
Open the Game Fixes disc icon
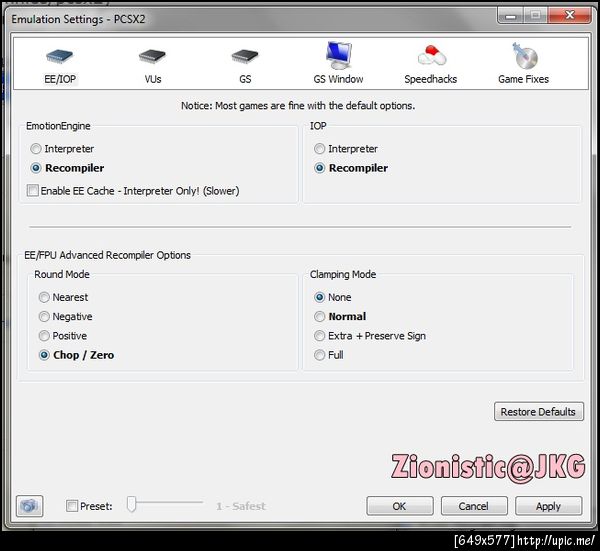click(525, 56)
